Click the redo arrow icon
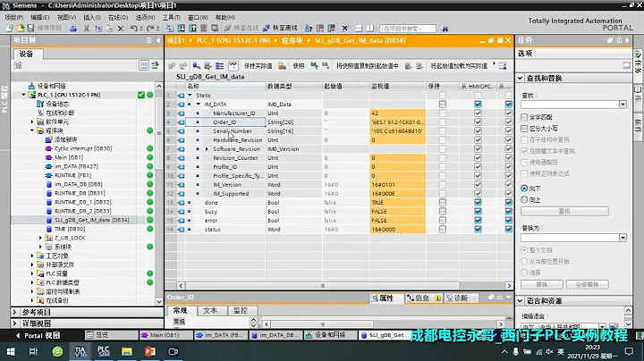 [150, 29]
